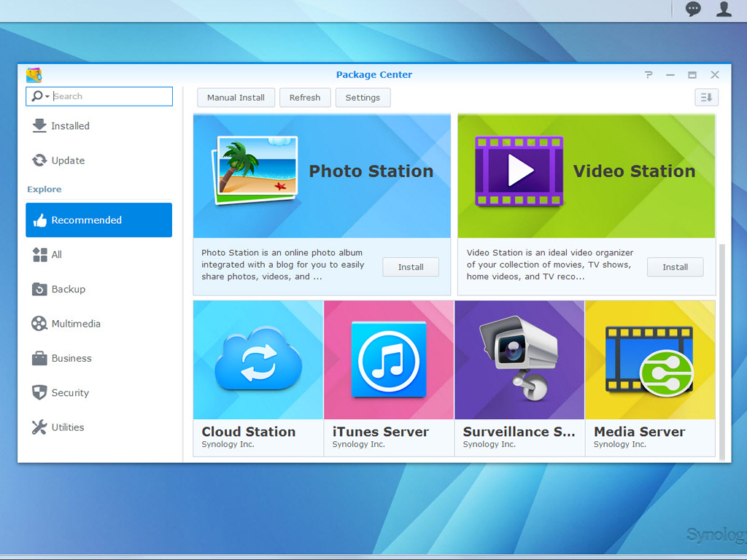The image size is (747, 560).
Task: Click the Backup category icon
Action: click(39, 289)
